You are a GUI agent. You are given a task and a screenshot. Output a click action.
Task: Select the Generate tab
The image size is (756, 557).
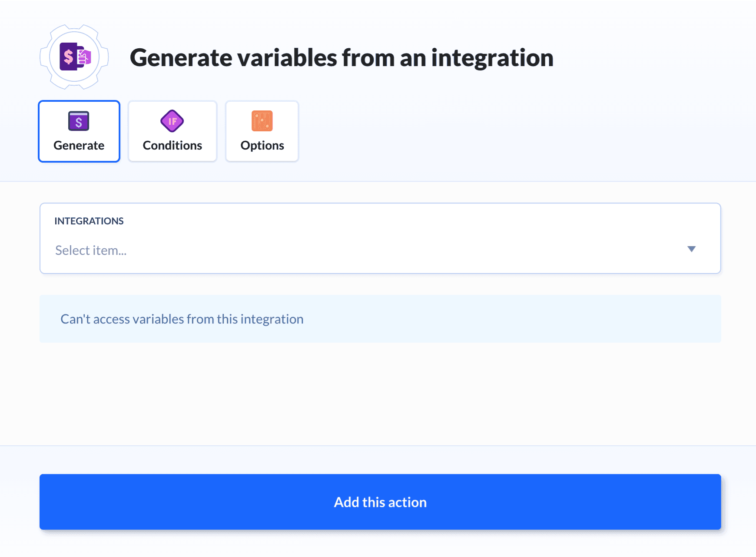tap(79, 131)
